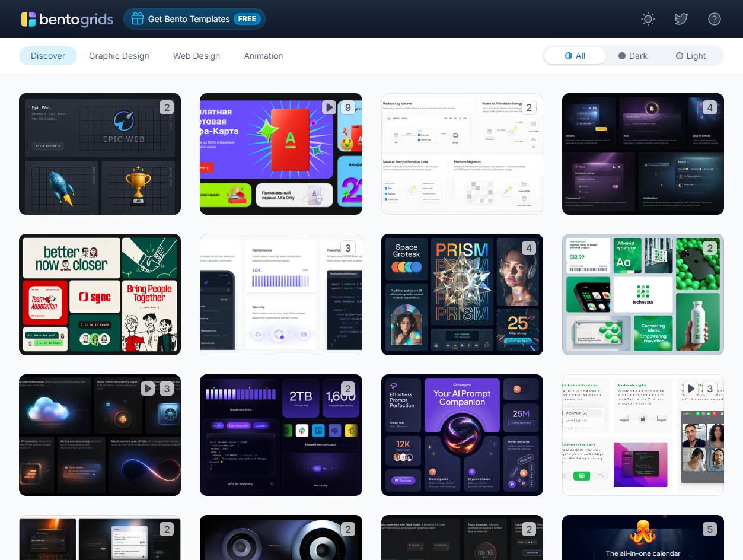This screenshot has height=560, width=743.
Task: Open the all-in-one calendar thumbnail
Action: pos(643,537)
